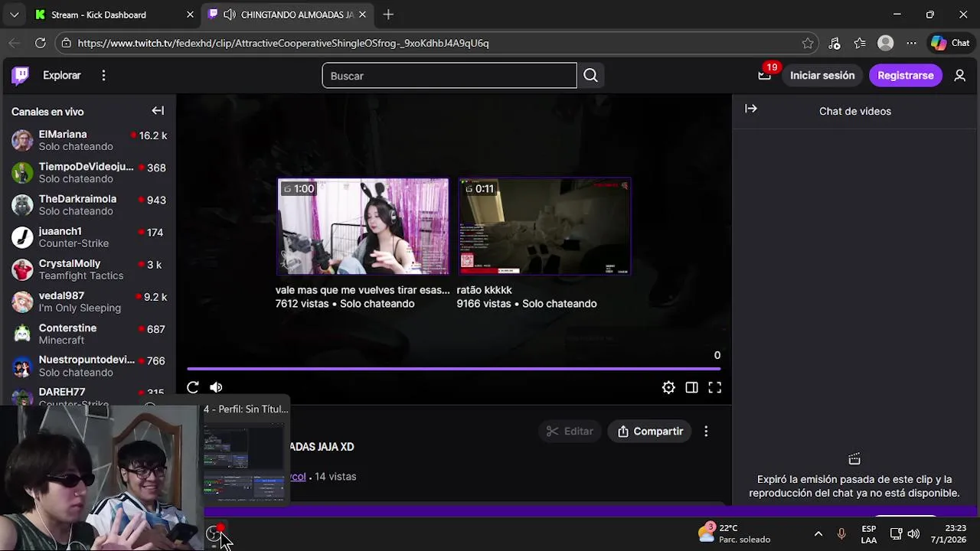Open the 1:00 recommended clip thumbnail

(x=363, y=227)
